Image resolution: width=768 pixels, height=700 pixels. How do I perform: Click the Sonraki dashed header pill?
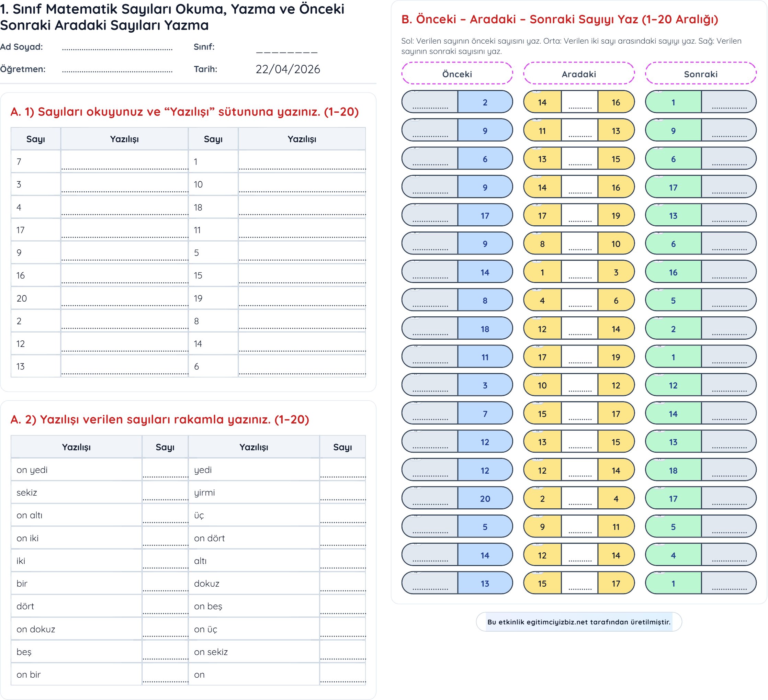pyautogui.click(x=701, y=74)
